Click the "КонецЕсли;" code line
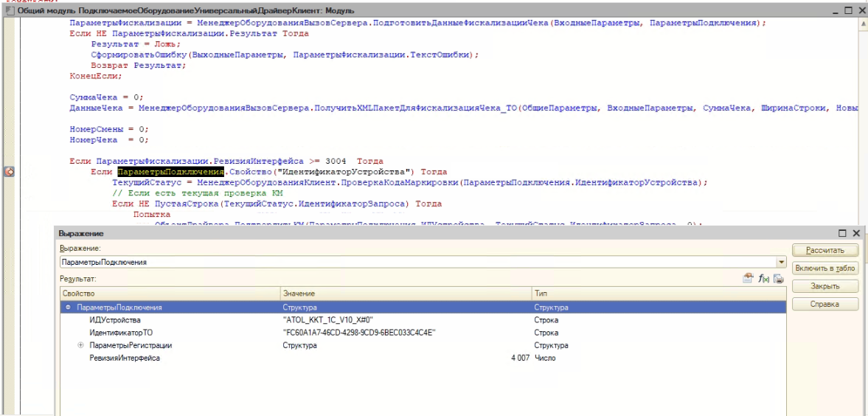This screenshot has width=868, height=416. [96, 76]
